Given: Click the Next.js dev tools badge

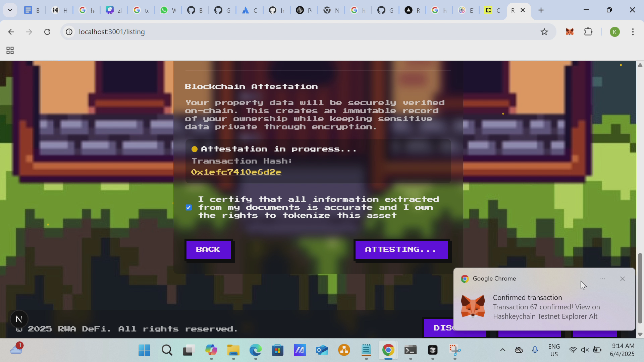Looking at the screenshot, I should [x=19, y=319].
